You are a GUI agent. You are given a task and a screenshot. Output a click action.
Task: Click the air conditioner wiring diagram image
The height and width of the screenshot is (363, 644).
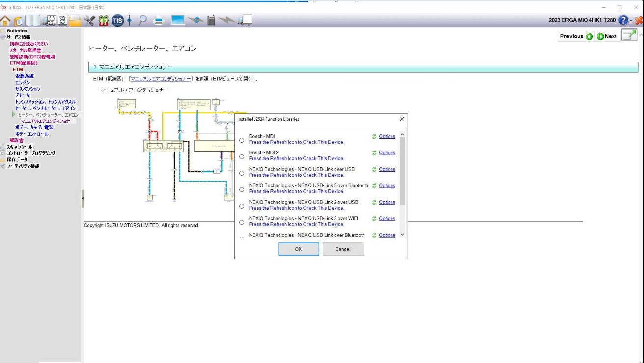click(x=176, y=150)
